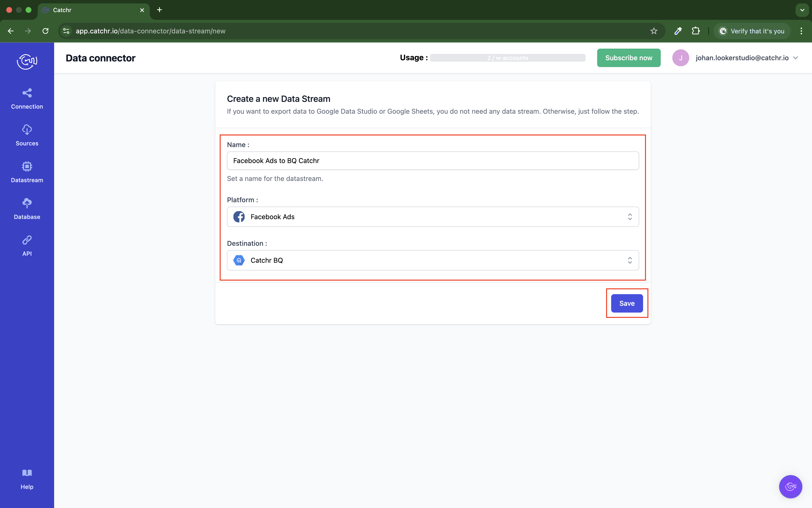This screenshot has height=508, width=812.
Task: Open the Help page
Action: [x=27, y=479]
